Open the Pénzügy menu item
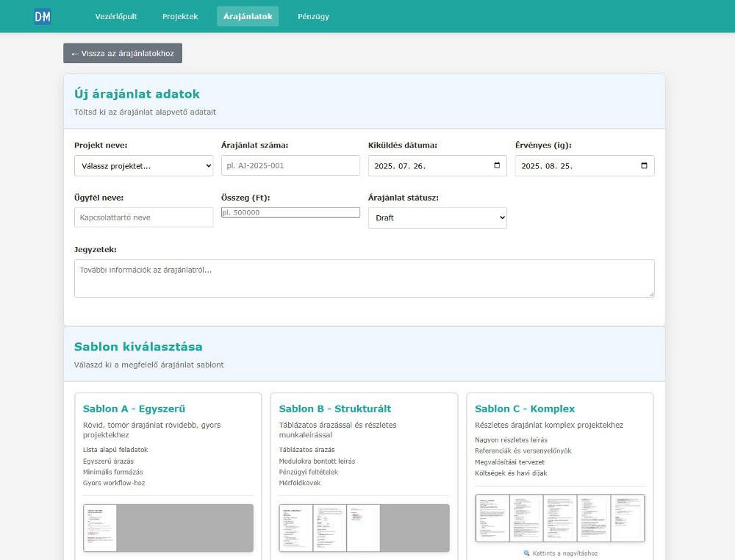Image resolution: width=735 pixels, height=560 pixels. [314, 16]
